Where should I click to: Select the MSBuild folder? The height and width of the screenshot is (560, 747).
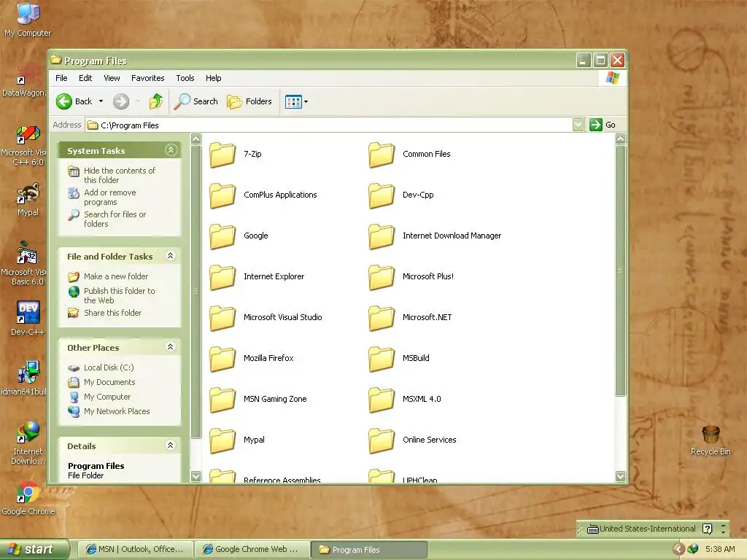pyautogui.click(x=399, y=359)
